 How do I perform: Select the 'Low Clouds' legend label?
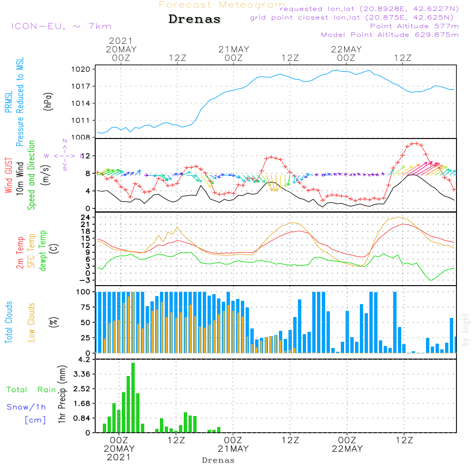31,322
